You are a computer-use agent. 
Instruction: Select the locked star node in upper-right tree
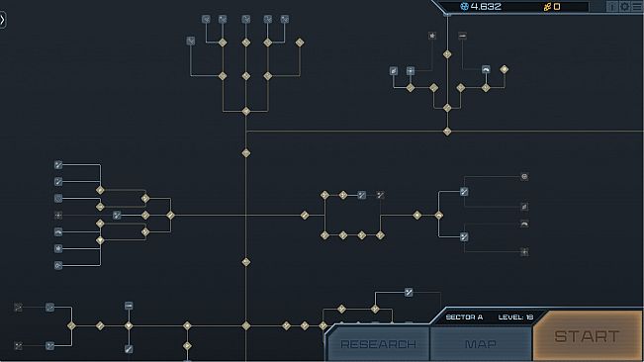click(x=432, y=36)
